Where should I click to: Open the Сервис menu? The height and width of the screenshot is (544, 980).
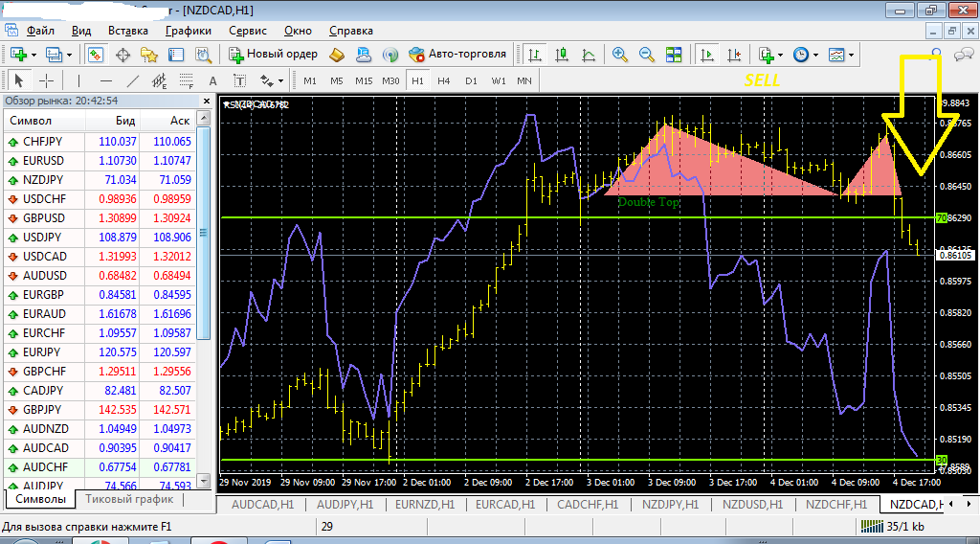tap(248, 31)
